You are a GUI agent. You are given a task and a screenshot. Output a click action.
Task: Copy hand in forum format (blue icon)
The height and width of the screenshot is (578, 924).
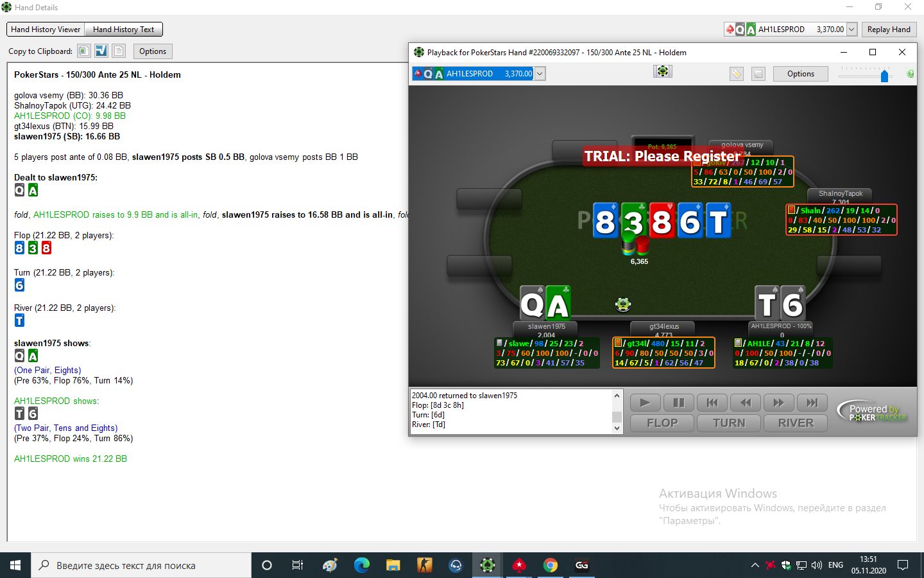[101, 51]
